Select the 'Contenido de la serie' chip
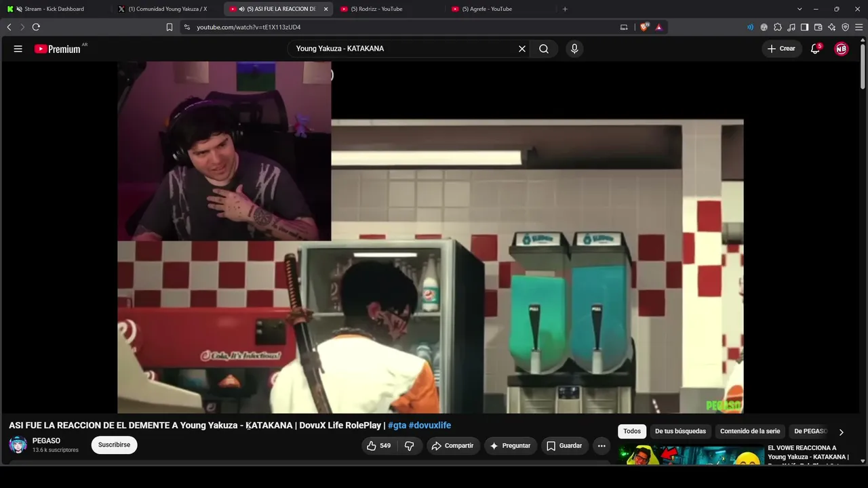868x488 pixels. [750, 431]
